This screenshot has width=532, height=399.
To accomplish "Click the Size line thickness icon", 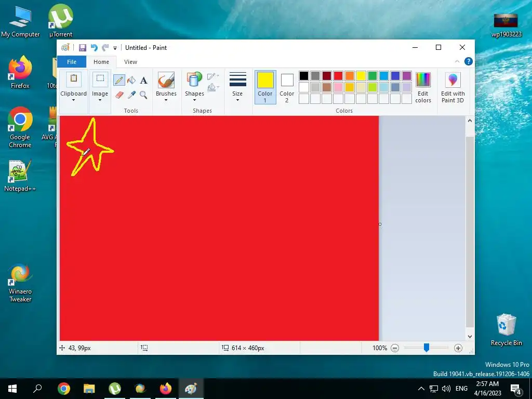I will [x=237, y=79].
